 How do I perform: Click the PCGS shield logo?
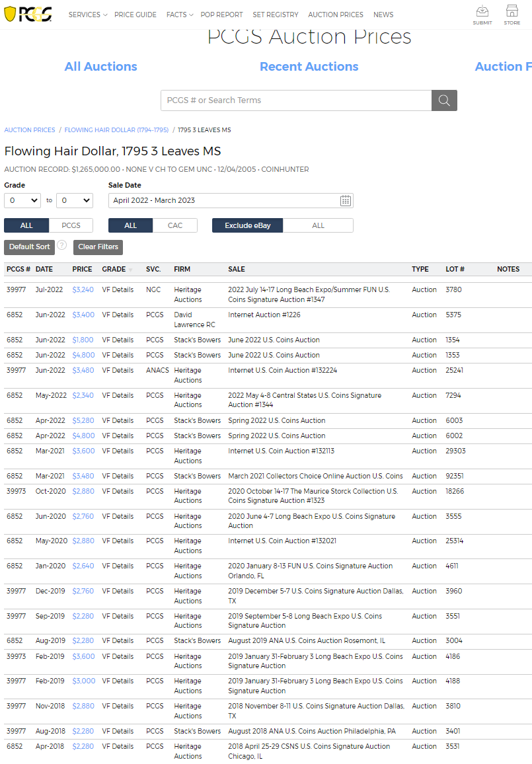tap(28, 15)
